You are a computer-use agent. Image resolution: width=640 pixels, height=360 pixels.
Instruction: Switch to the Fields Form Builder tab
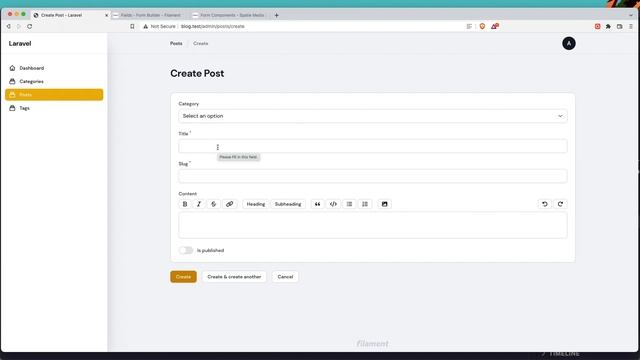149,15
